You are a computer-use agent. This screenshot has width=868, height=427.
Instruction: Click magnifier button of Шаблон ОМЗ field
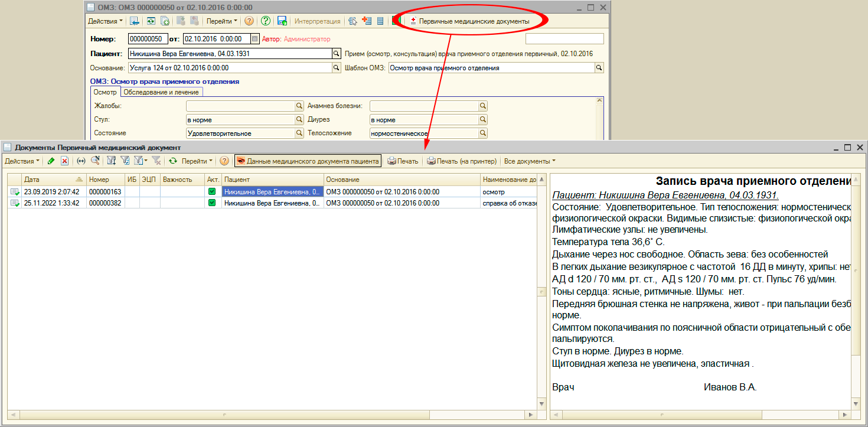point(599,68)
